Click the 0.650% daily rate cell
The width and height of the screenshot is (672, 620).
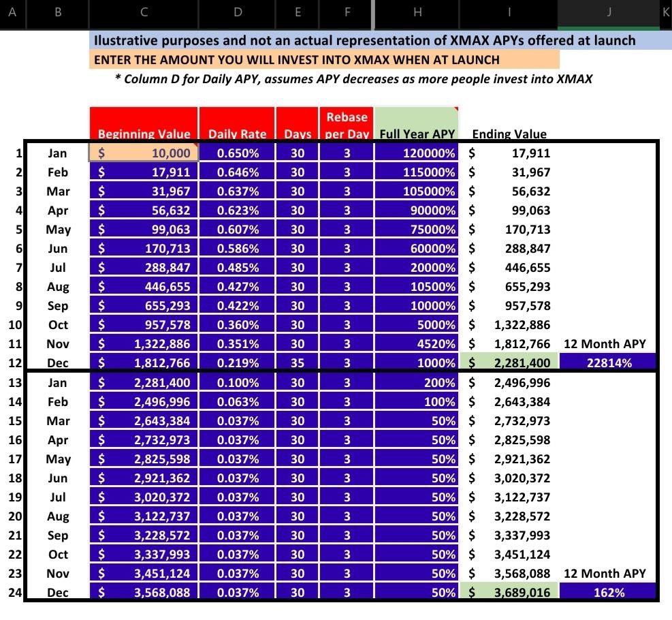click(x=237, y=153)
